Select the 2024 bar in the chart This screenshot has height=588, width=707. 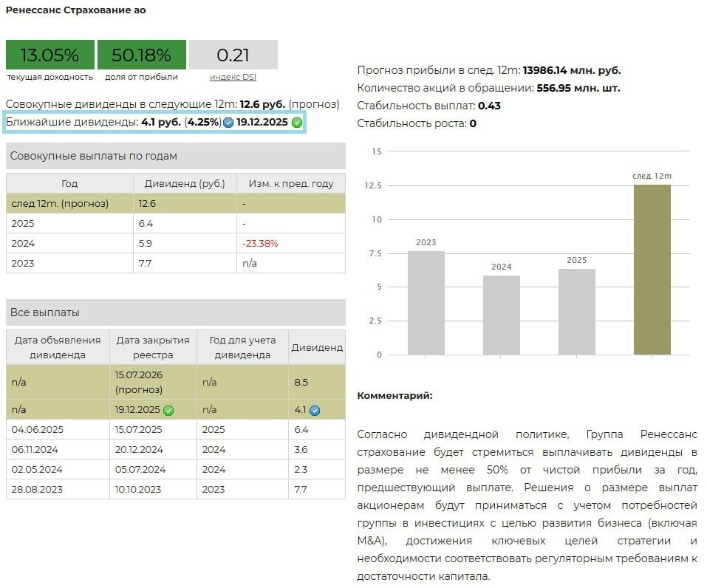tap(502, 315)
